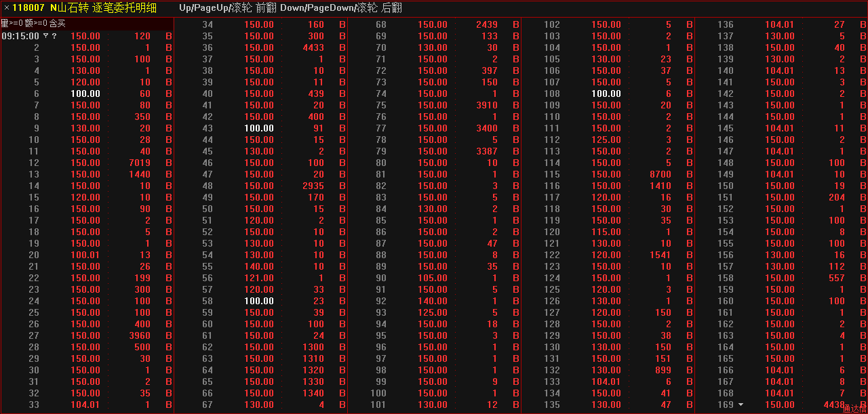The width and height of the screenshot is (868, 414).
Task: Close the 118007 order detail panel
Action: click(5, 8)
